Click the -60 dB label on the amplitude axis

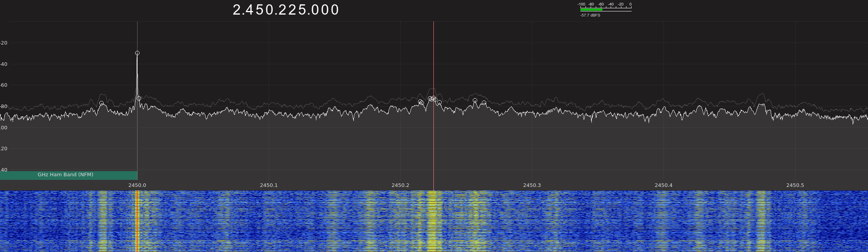(x=4, y=85)
